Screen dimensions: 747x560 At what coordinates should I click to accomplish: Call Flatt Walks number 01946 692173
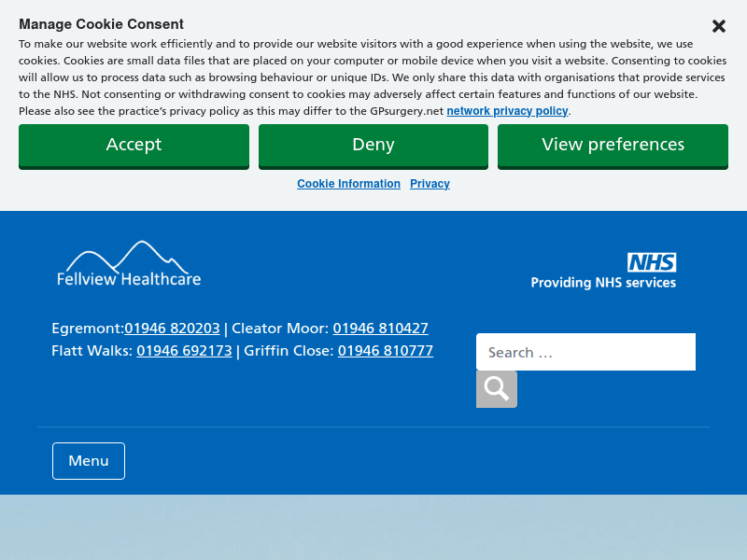(184, 351)
